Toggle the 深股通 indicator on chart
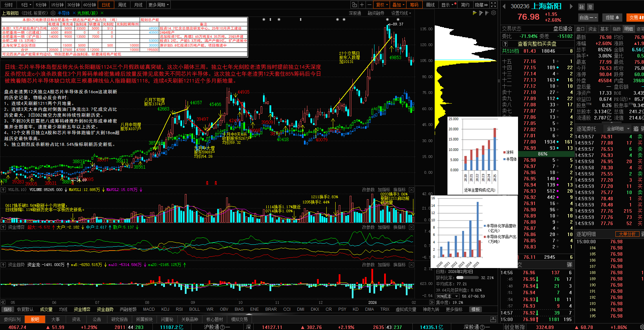 (x=355, y=13)
